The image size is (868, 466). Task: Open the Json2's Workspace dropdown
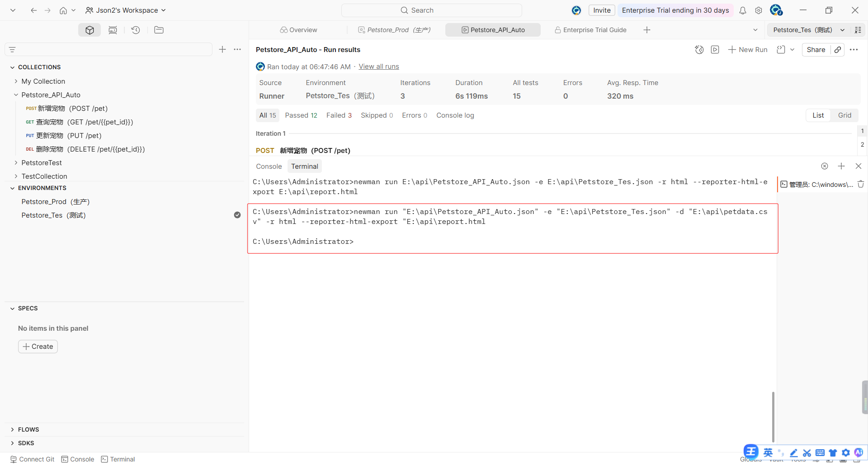click(x=126, y=10)
